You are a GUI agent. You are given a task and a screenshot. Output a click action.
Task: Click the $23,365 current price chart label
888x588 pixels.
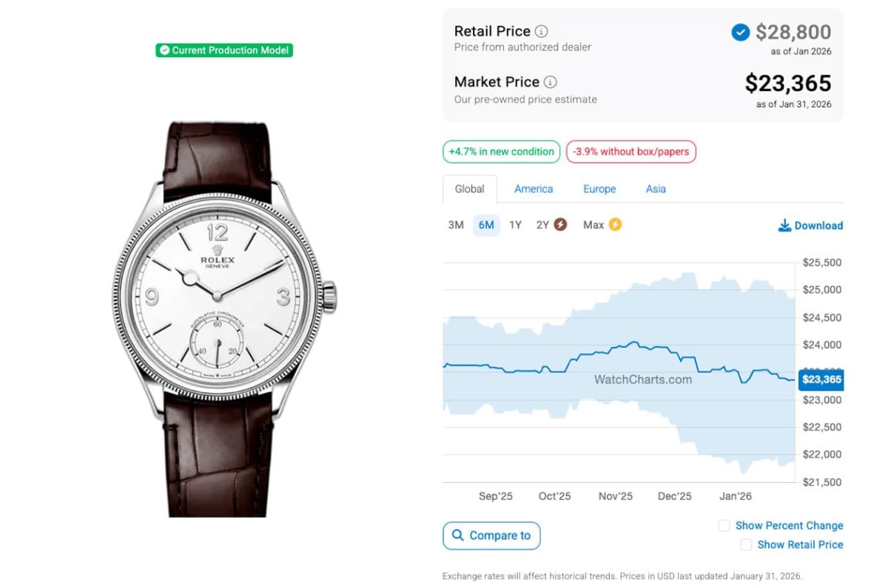point(821,379)
